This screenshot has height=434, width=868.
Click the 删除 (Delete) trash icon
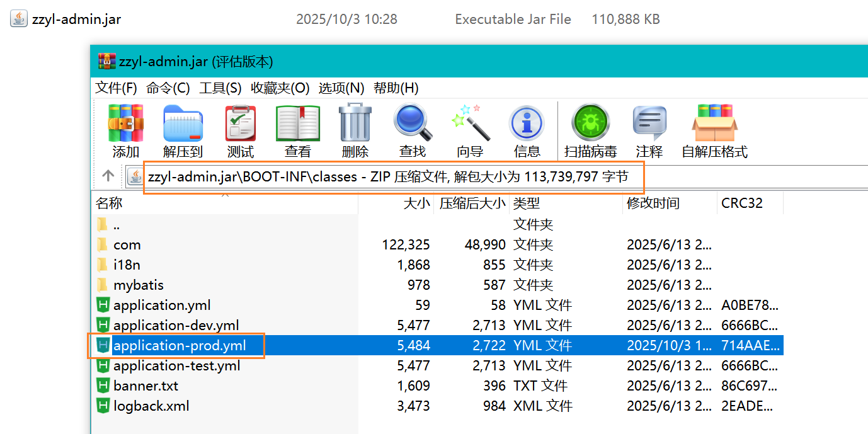point(355,123)
